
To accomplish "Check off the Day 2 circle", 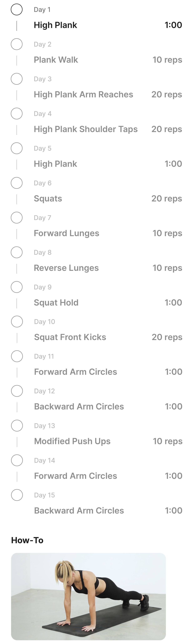I will point(17,44).
